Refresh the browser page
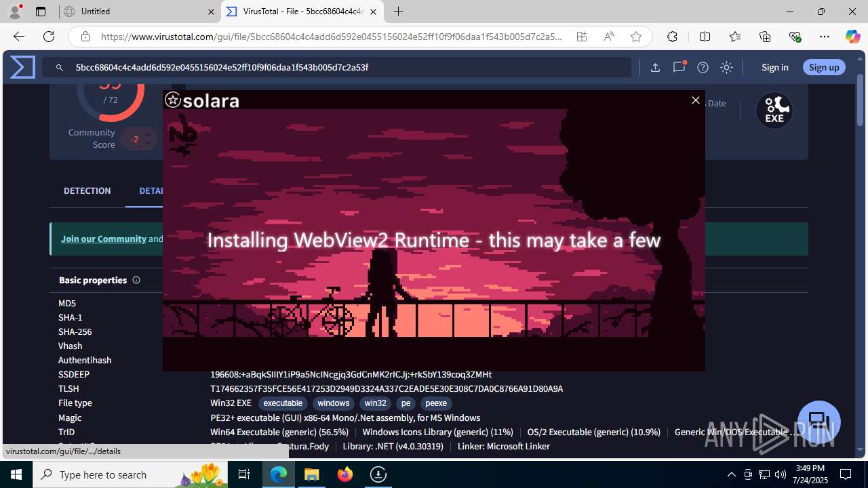 click(x=49, y=37)
